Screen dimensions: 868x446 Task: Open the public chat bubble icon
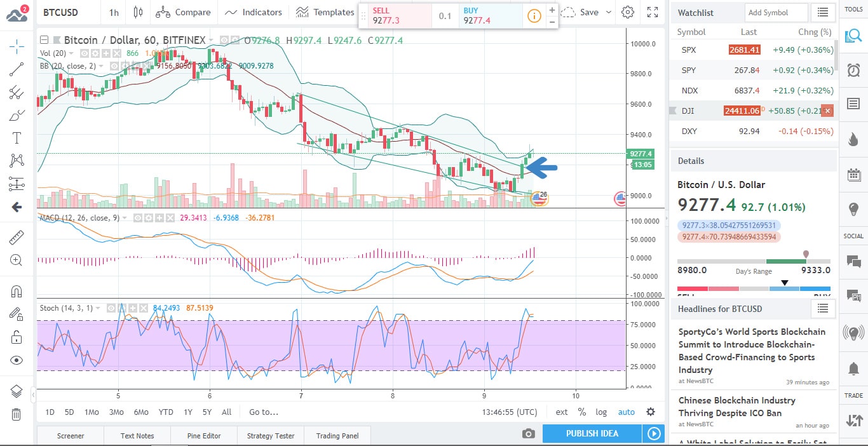(853, 260)
